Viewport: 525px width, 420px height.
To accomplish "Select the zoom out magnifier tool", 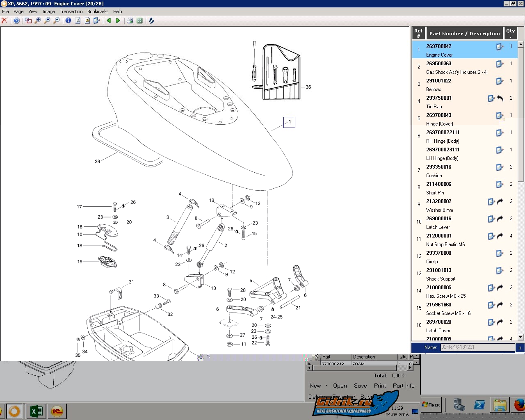I will 57,21.
